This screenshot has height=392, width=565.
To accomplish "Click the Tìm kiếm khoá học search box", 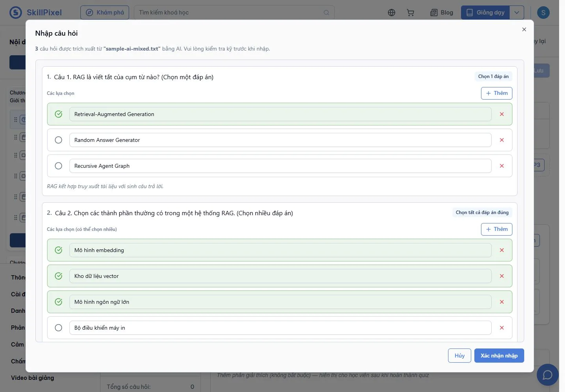I will click(234, 13).
